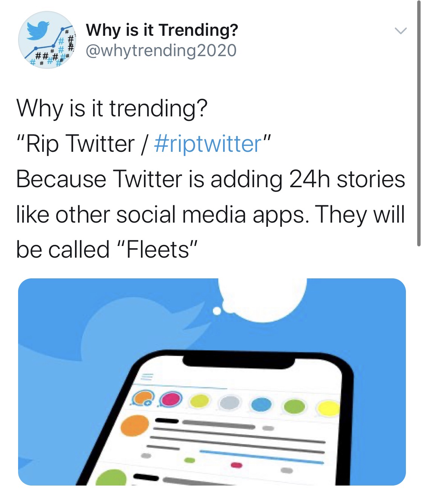Screen dimensions: 424x504
Task: Select the lime-yellow fleet circle
Action: (x=199, y=401)
